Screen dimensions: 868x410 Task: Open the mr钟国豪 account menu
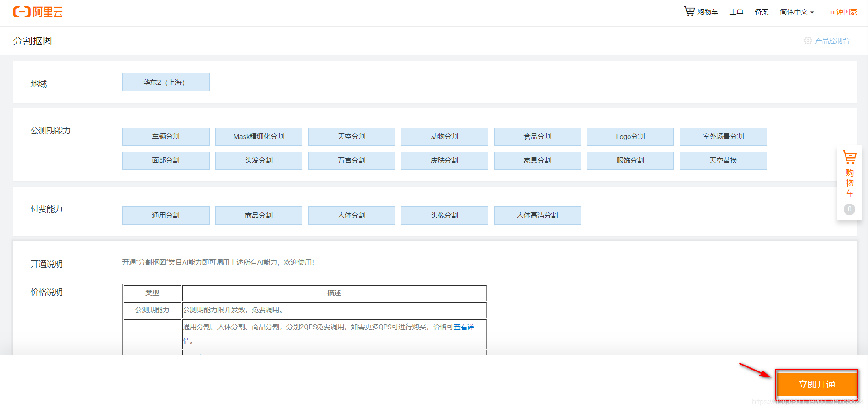point(842,12)
